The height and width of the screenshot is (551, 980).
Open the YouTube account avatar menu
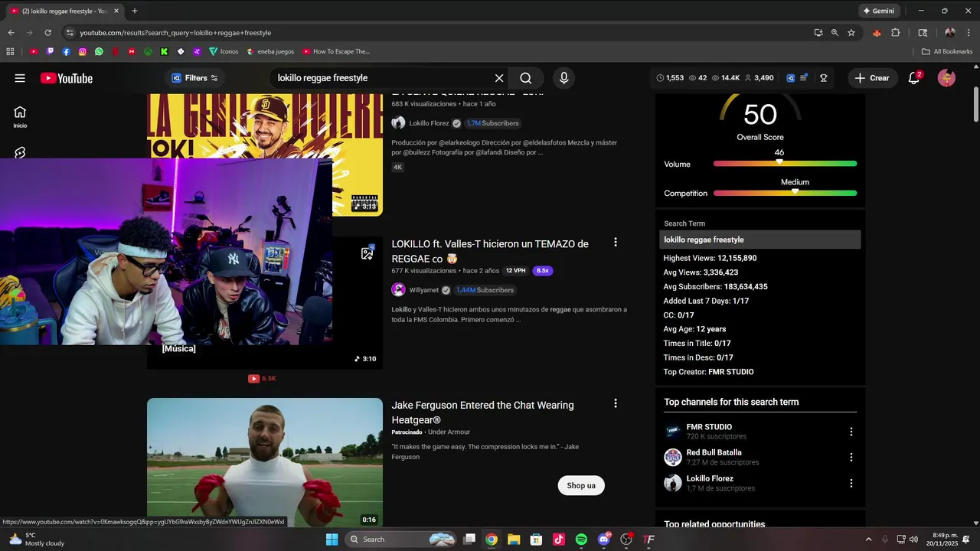tap(947, 78)
